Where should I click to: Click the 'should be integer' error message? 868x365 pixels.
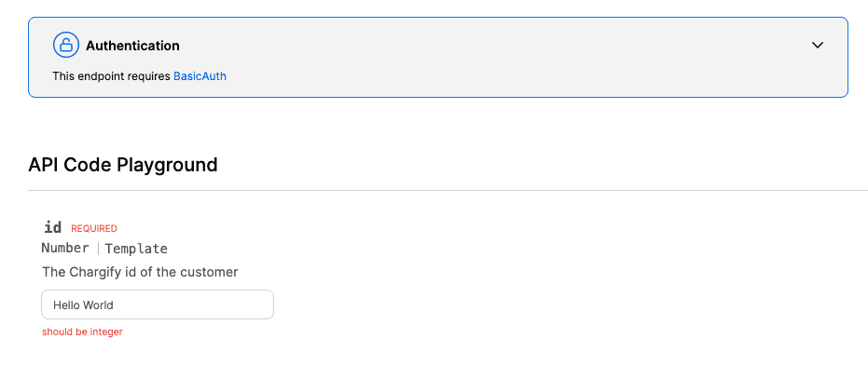click(82, 331)
